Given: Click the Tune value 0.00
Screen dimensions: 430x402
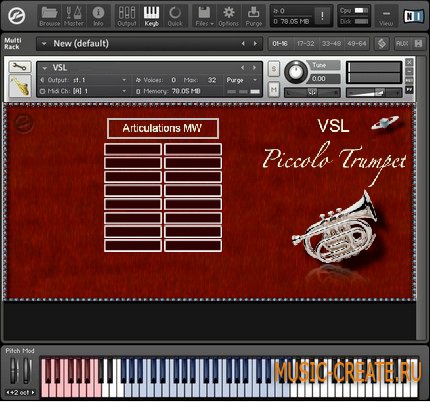Looking at the screenshot, I should coord(325,79).
